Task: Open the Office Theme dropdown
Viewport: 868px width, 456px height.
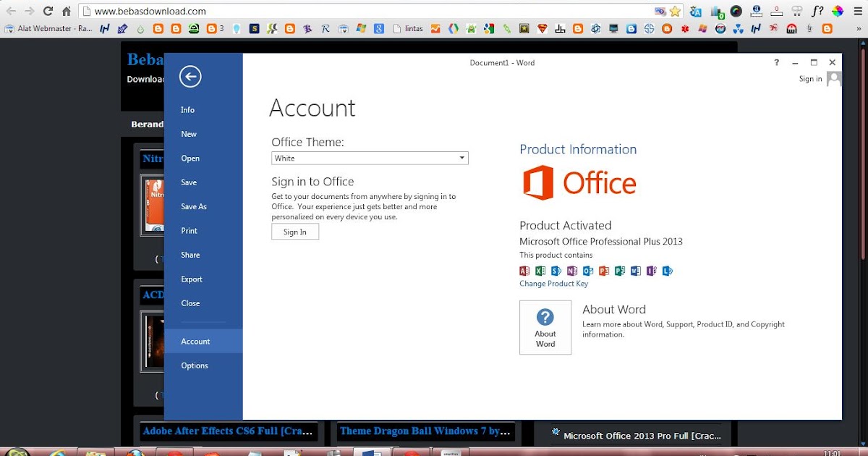Action: pyautogui.click(x=370, y=158)
